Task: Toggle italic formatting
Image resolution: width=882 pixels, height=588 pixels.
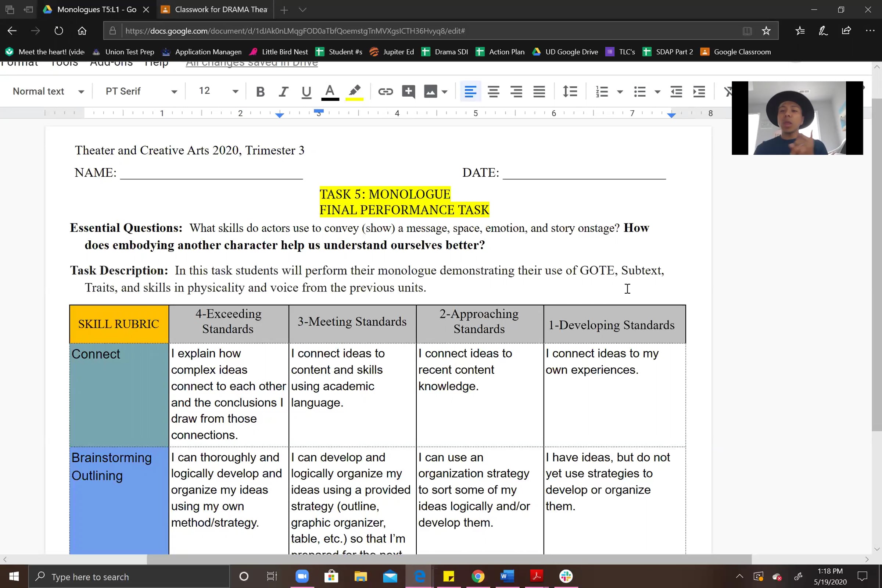Action: [283, 92]
